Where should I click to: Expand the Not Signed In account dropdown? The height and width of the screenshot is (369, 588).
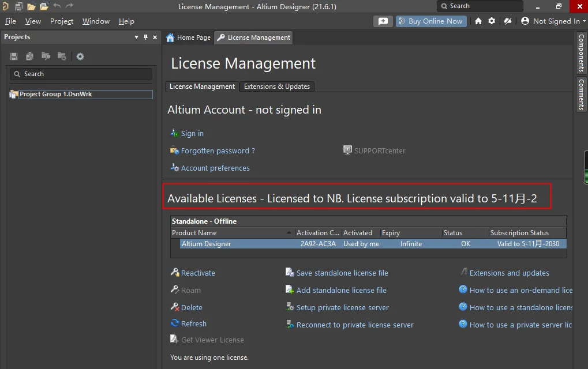(584, 21)
